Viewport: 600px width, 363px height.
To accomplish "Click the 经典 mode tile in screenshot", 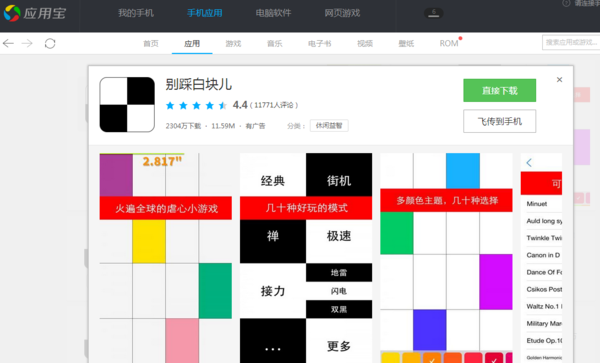I will [x=273, y=174].
